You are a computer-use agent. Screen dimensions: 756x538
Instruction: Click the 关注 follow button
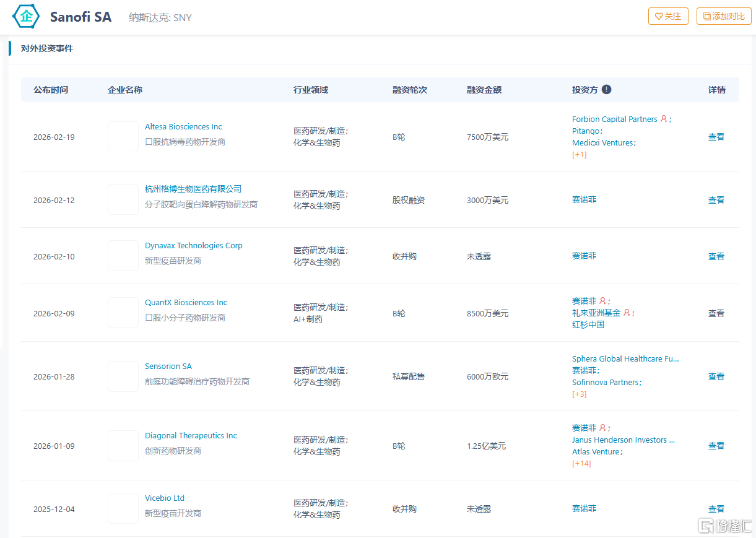(668, 16)
